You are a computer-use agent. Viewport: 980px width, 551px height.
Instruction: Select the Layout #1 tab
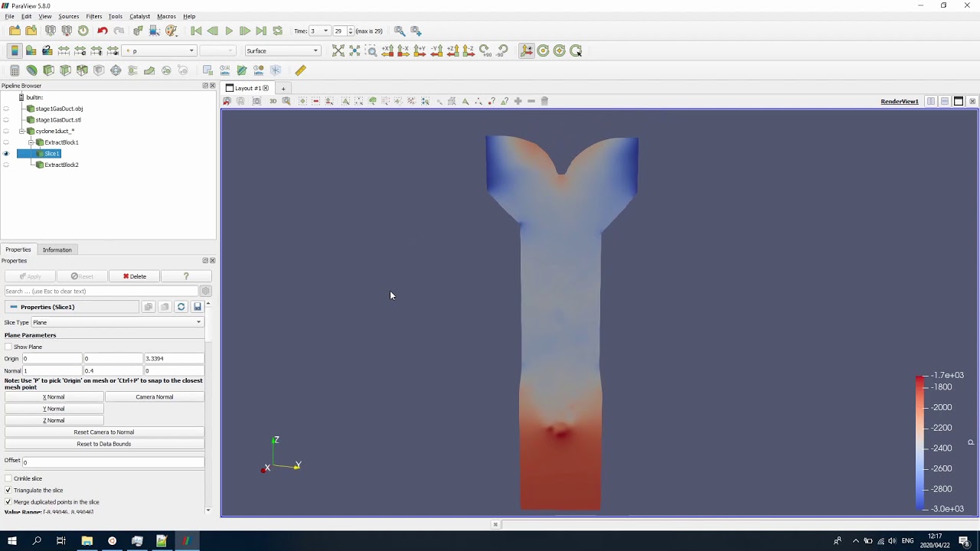pos(247,88)
